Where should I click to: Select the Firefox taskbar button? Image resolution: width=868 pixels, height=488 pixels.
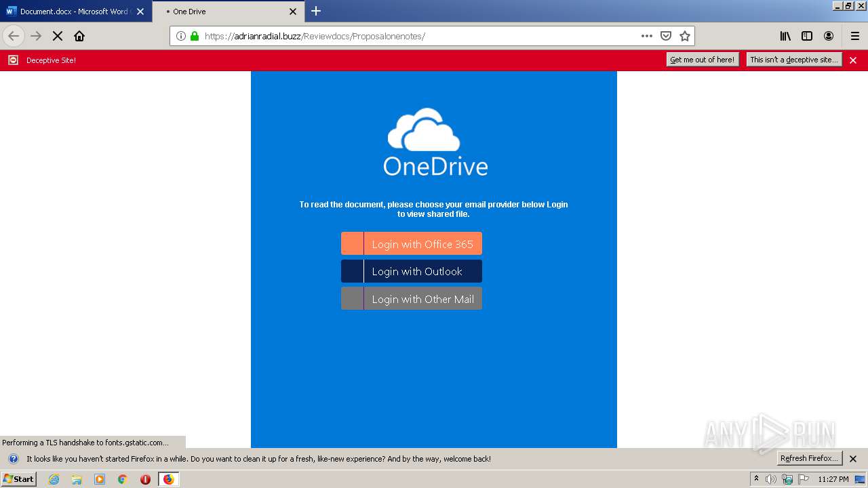click(168, 479)
